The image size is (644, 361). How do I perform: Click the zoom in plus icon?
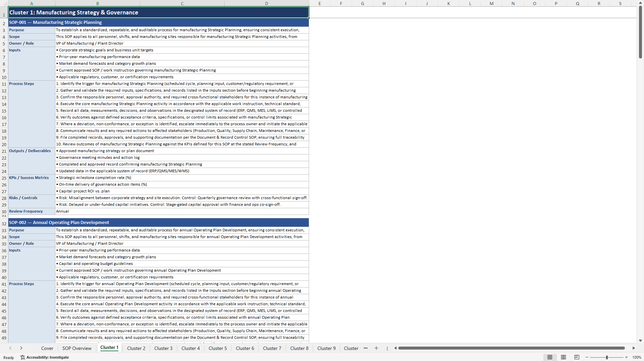click(626, 357)
